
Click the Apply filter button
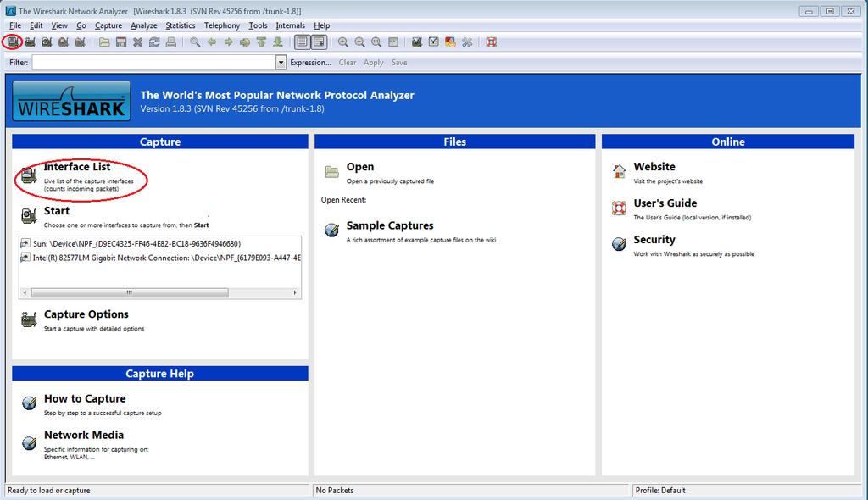[x=374, y=63]
